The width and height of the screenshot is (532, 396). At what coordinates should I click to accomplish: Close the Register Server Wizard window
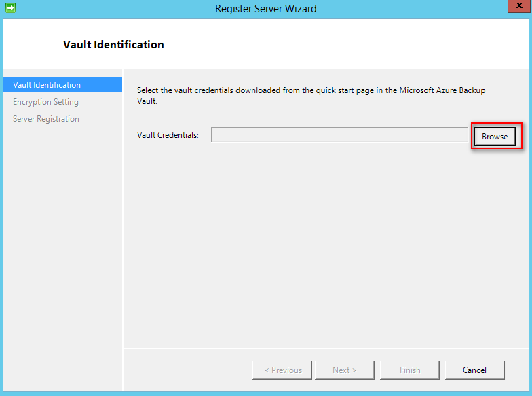coord(517,8)
